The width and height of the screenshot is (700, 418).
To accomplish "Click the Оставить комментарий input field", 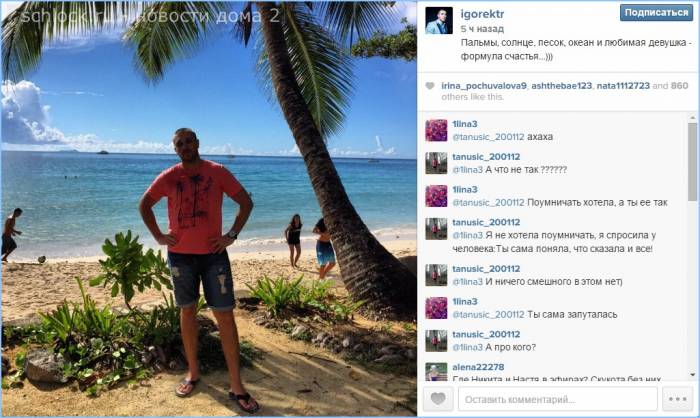I will 558,399.
